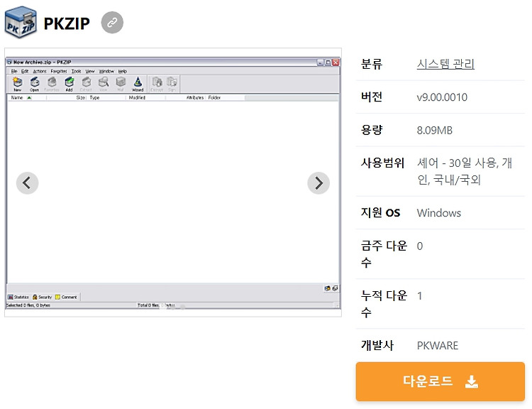Viewport: 532px width, 409px height.
Task: Click the grayed Decrypt toolbar icon
Action: pyautogui.click(x=157, y=84)
